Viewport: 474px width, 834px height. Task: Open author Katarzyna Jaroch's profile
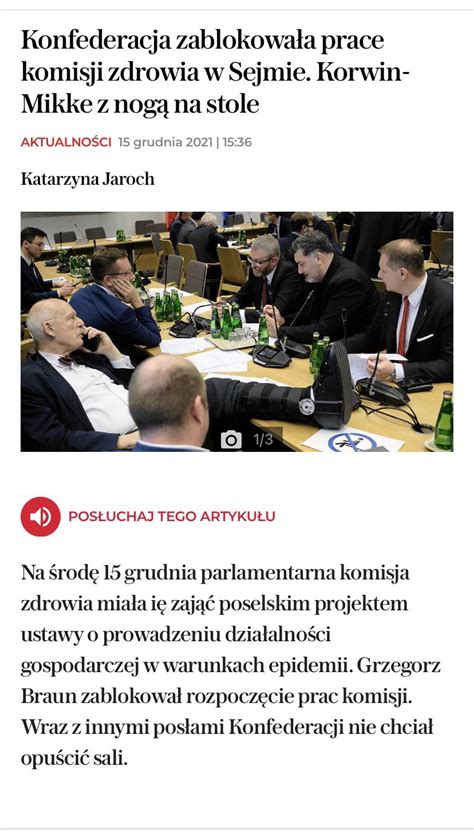(88, 179)
